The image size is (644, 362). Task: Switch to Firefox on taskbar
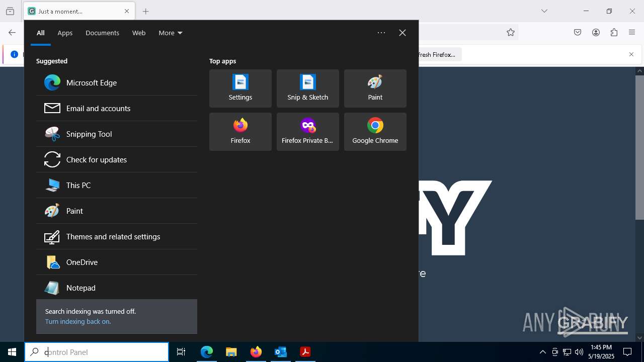coord(256,352)
